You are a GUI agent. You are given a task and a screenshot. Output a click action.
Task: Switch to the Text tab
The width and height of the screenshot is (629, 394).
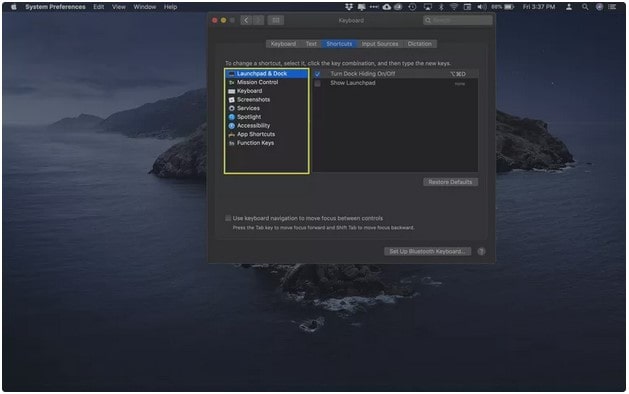point(311,44)
